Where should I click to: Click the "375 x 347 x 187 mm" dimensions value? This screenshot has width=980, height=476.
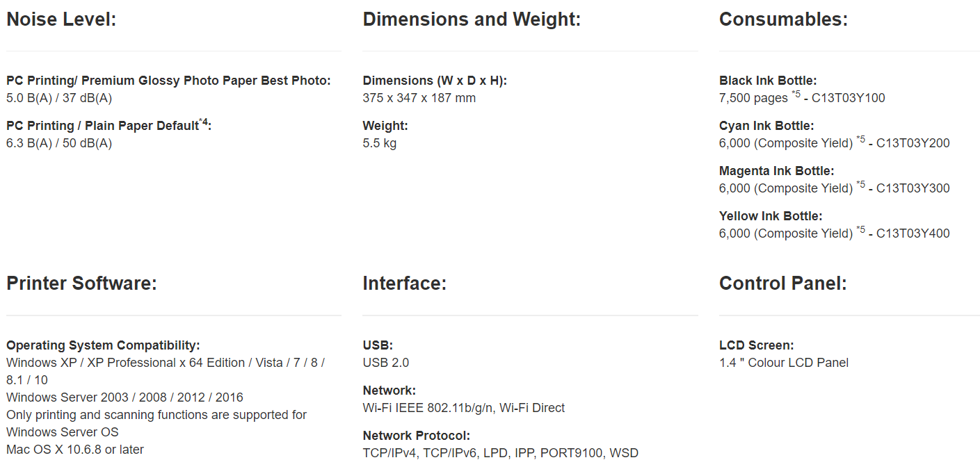pyautogui.click(x=419, y=98)
